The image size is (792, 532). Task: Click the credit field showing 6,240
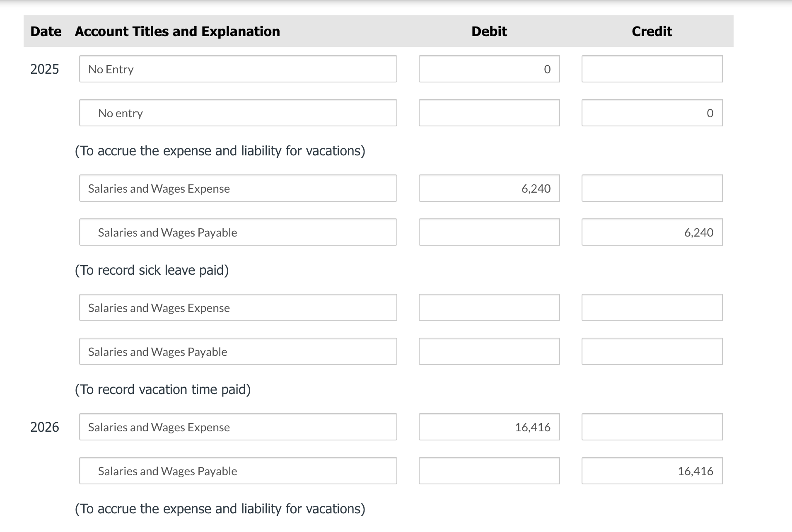[x=651, y=232]
